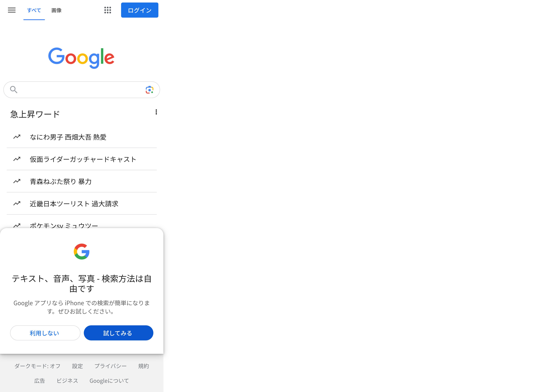Viewport: 538px width, 392px height.
Task: Click the magnifier search icon
Action: point(14,89)
